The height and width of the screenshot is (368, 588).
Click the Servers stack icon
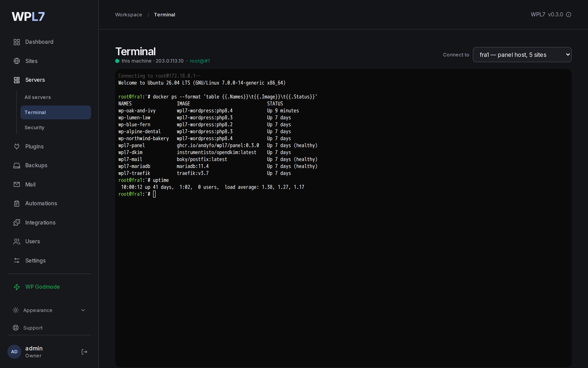[17, 80]
